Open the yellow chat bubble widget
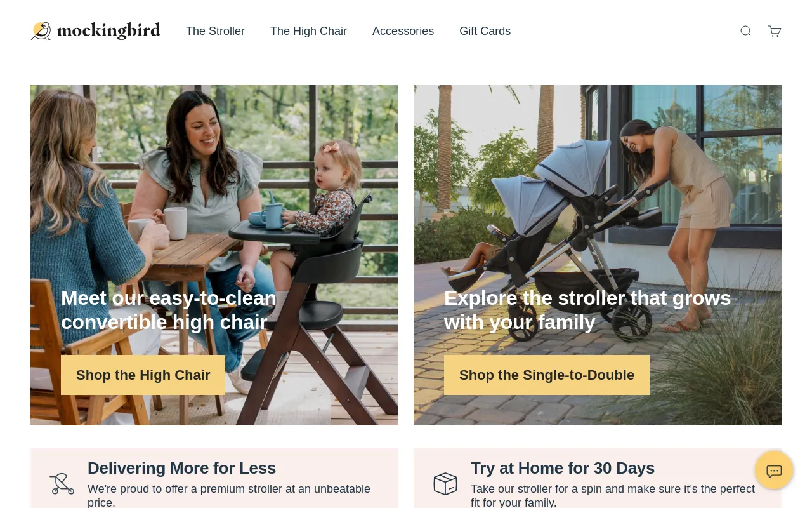The height and width of the screenshot is (508, 812). click(x=774, y=471)
